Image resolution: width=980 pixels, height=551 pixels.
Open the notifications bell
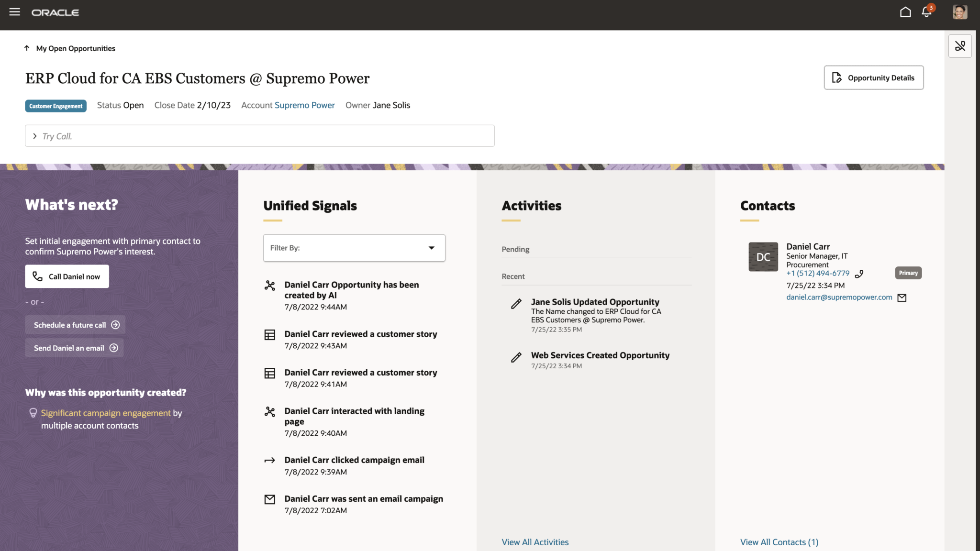tap(926, 12)
